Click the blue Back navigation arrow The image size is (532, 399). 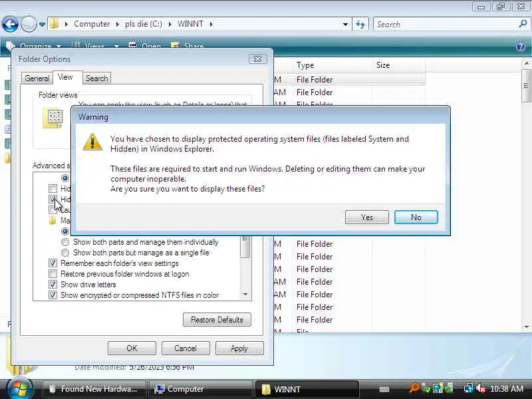tap(10, 24)
